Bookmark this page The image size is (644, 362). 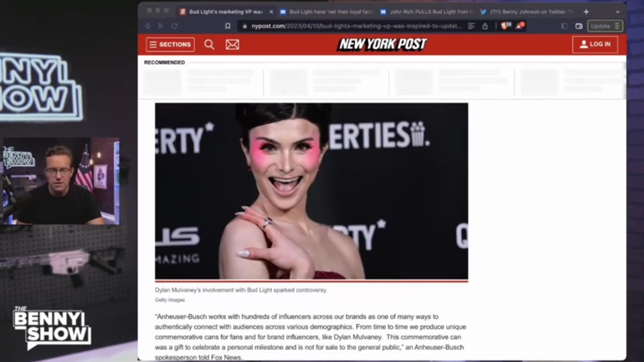(x=228, y=26)
